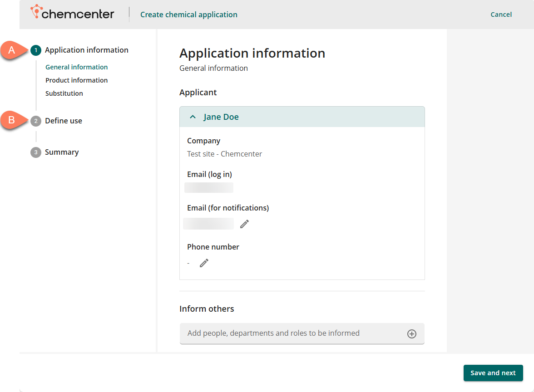The image size is (534, 392).
Task: Open the General information subsection
Action: coord(76,67)
